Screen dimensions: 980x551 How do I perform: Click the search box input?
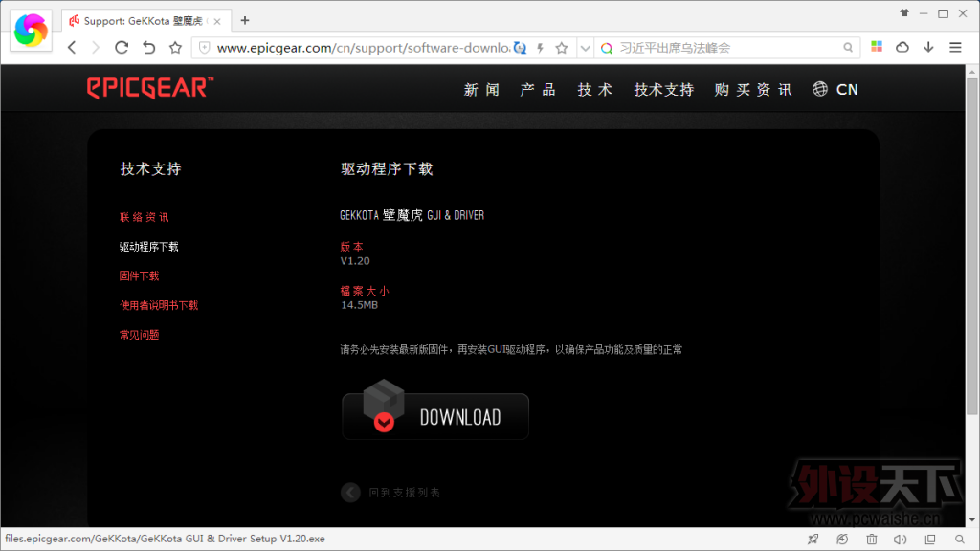point(728,48)
